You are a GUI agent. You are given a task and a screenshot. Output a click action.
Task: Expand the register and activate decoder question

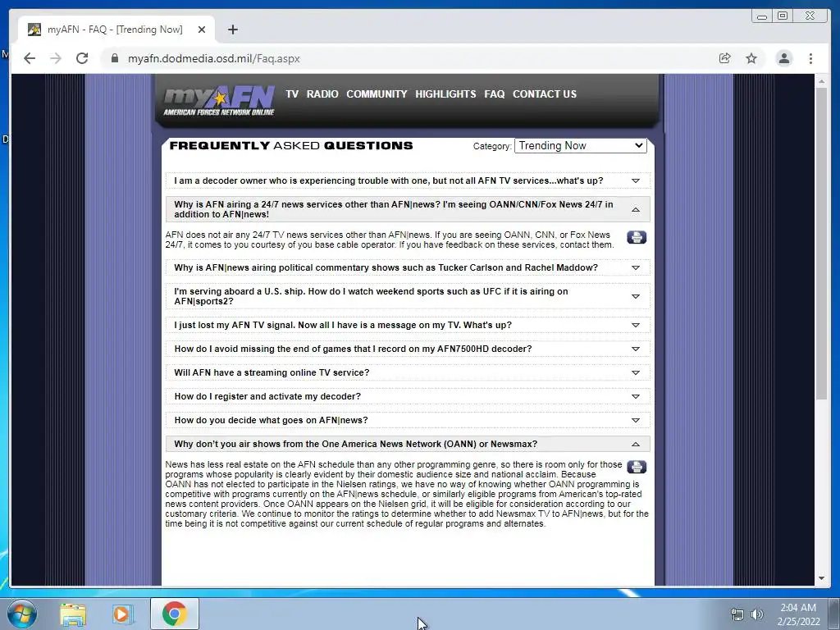pyautogui.click(x=408, y=396)
